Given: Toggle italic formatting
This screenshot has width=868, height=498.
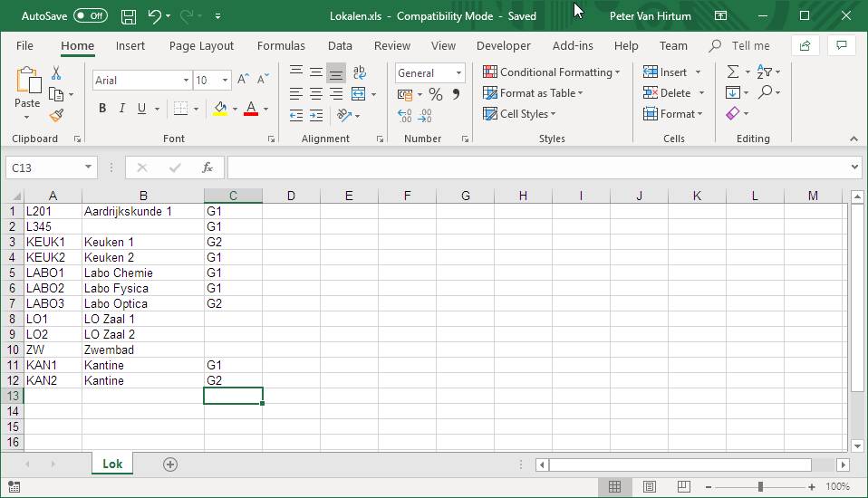Looking at the screenshot, I should pos(122,109).
